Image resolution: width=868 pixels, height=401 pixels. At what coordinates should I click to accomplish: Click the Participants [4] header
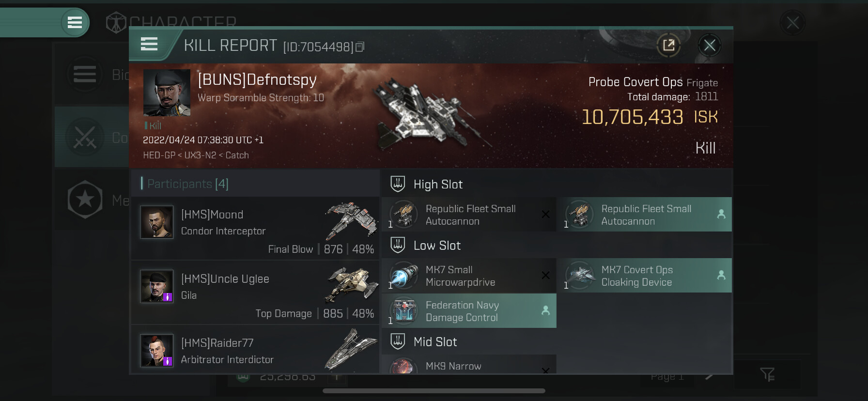click(185, 184)
